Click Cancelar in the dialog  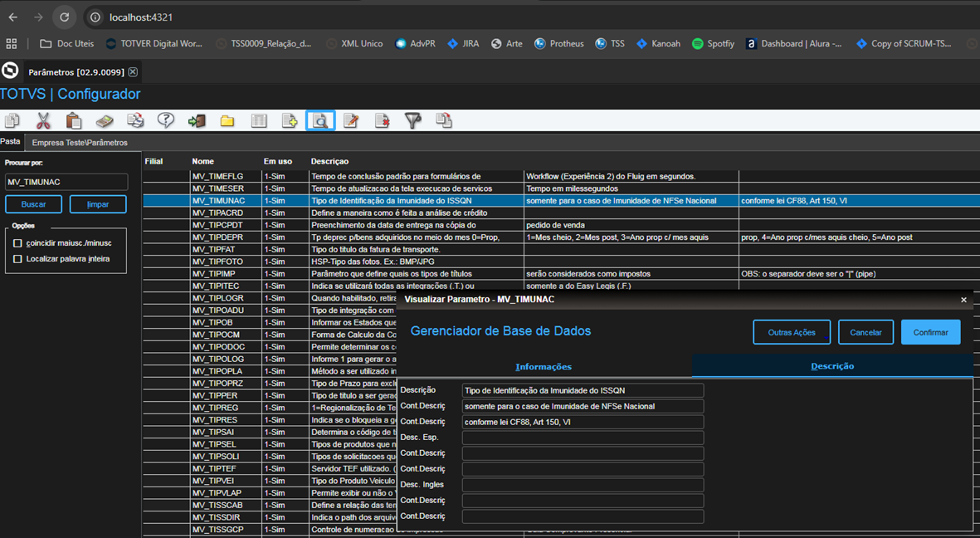(865, 332)
